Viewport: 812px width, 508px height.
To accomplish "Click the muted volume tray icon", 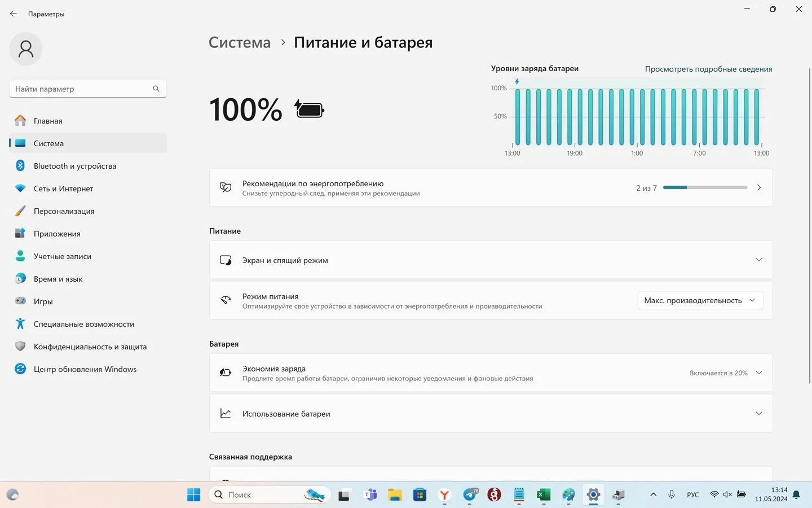I will click(x=727, y=494).
